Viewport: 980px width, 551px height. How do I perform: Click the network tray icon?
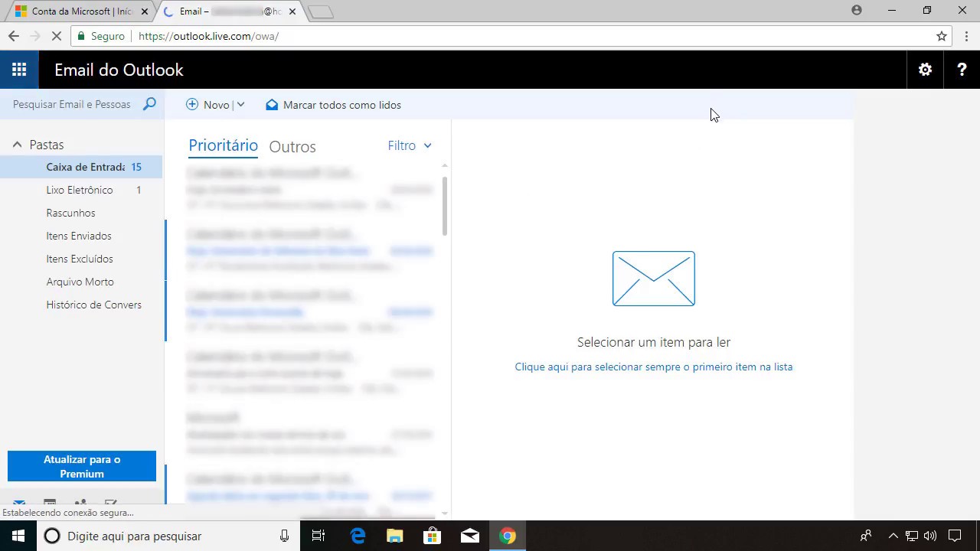pos(912,536)
